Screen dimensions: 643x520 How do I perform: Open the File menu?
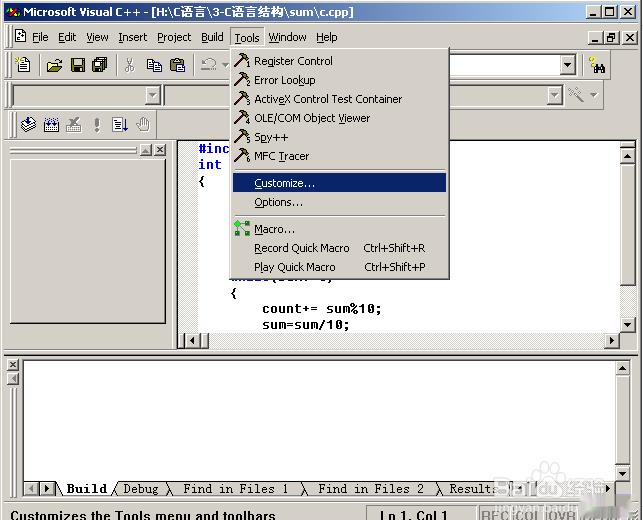tap(40, 37)
